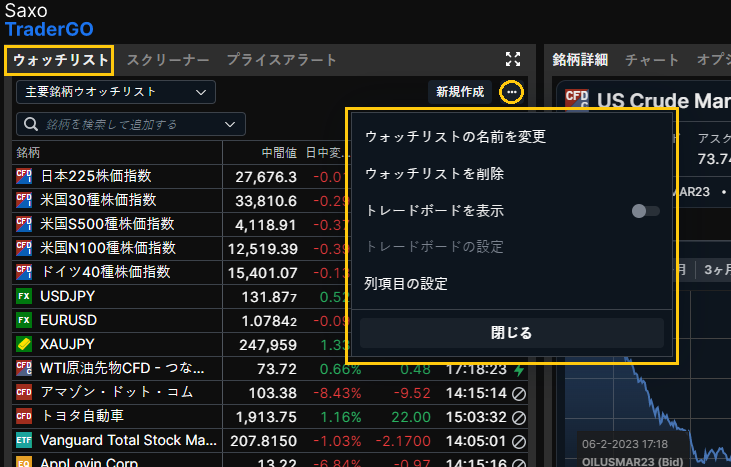Click the 閉じる button in the popup
The image size is (731, 467).
click(x=512, y=333)
